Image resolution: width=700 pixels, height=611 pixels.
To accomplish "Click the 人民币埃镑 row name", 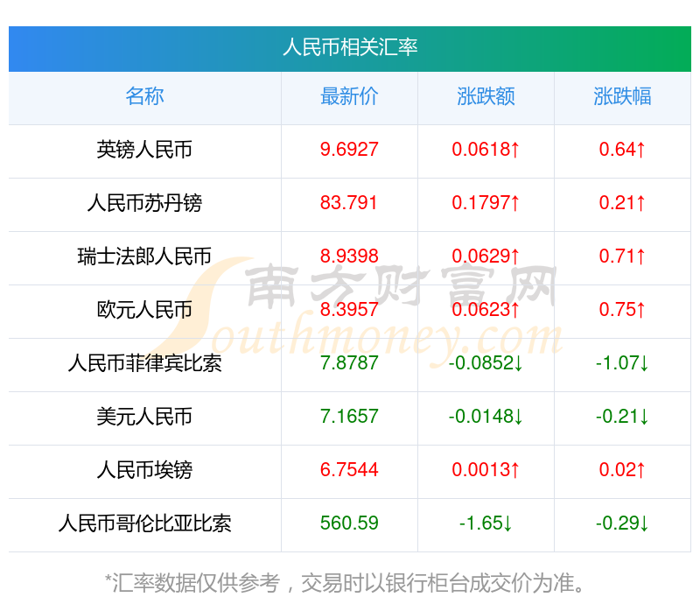I will (x=144, y=470).
